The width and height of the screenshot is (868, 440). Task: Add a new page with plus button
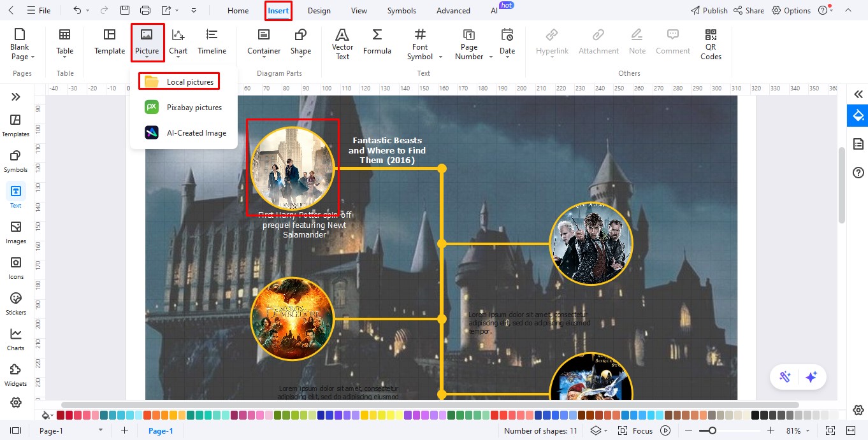tap(124, 431)
